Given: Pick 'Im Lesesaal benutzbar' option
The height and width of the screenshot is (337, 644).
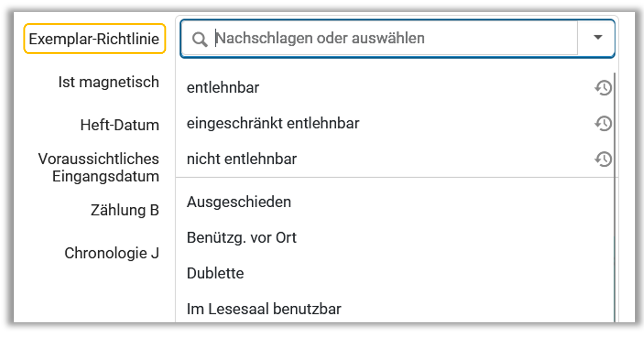Looking at the screenshot, I should pyautogui.click(x=263, y=309).
